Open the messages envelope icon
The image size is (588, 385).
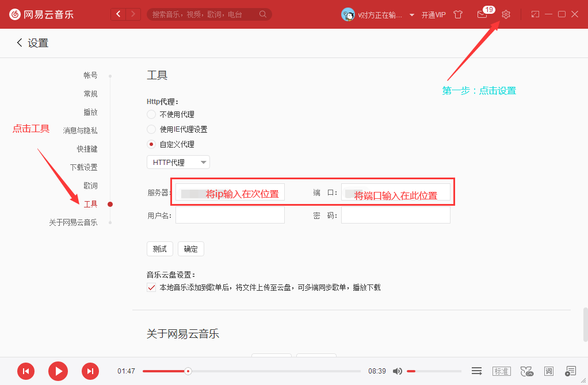coord(482,14)
